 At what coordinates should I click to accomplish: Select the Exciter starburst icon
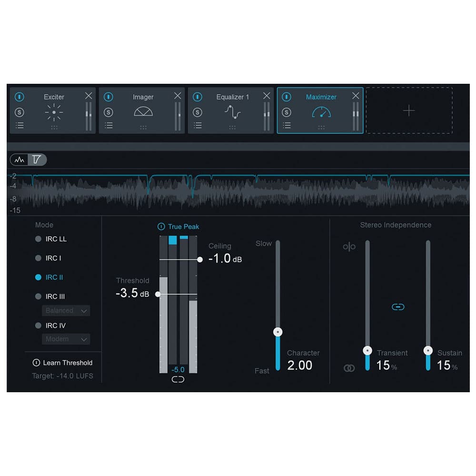[54, 112]
